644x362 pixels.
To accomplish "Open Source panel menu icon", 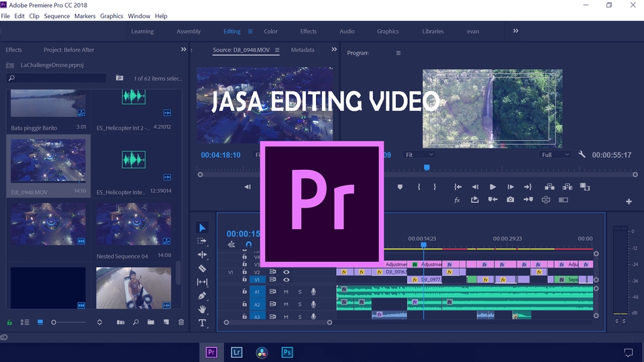I will point(277,50).
